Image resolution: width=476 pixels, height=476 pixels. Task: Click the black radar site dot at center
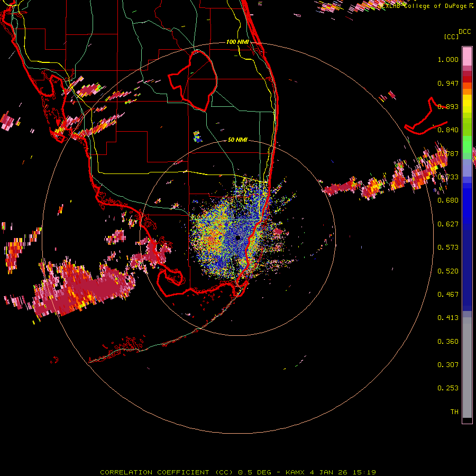coord(237,237)
